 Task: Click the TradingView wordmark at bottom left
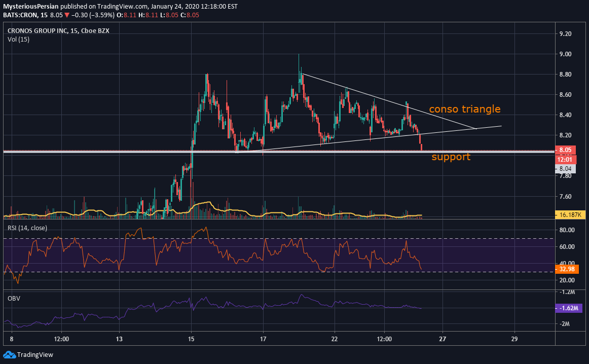(35, 354)
